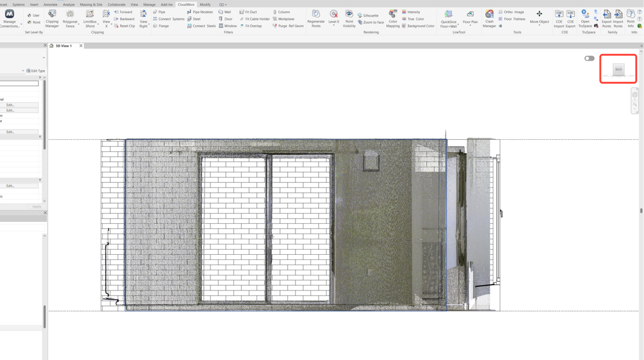Expand Level 0 dropdown arrow
The width and height of the screenshot is (644, 360).
pos(333,25)
